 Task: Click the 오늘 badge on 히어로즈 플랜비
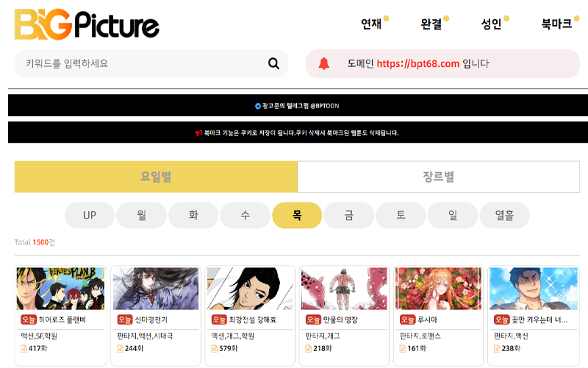pyautogui.click(x=29, y=319)
